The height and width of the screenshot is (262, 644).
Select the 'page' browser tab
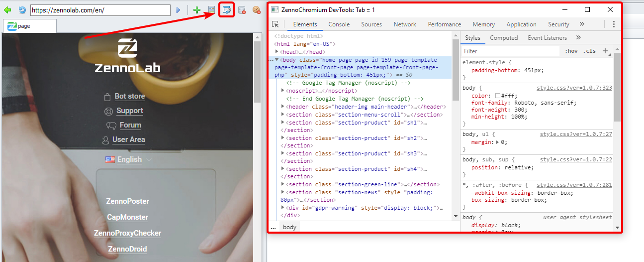30,26
